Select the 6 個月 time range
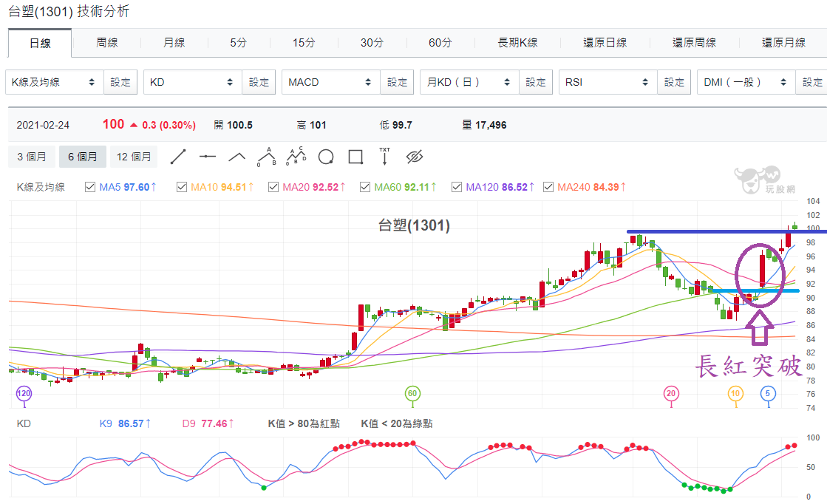The width and height of the screenshot is (827, 504). [x=83, y=157]
